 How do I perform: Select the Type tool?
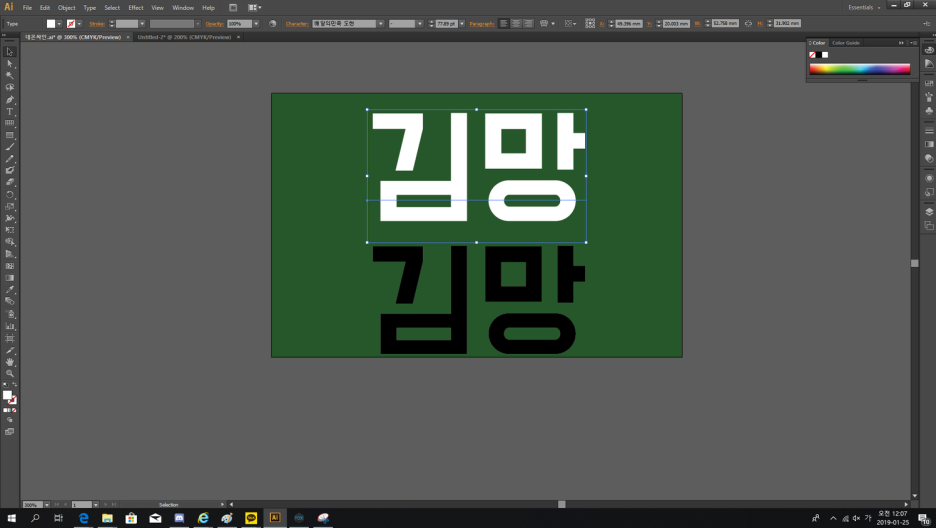coord(10,112)
